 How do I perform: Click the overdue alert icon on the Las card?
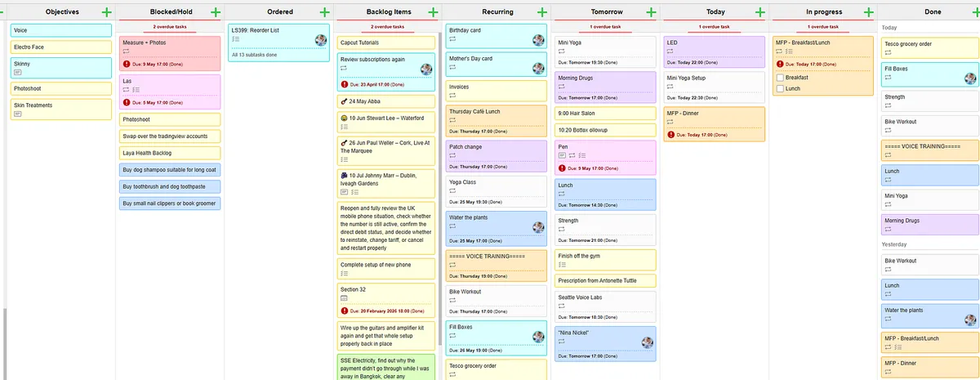point(127,102)
